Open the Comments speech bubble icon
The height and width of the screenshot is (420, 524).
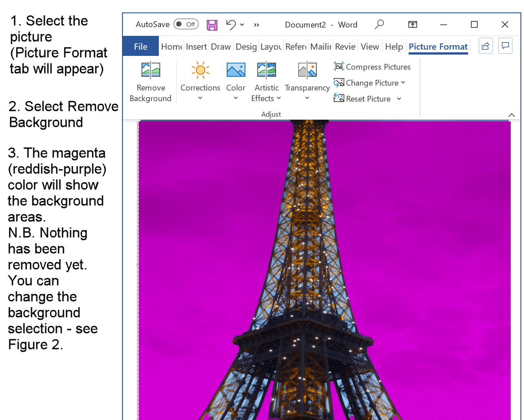[x=505, y=46]
